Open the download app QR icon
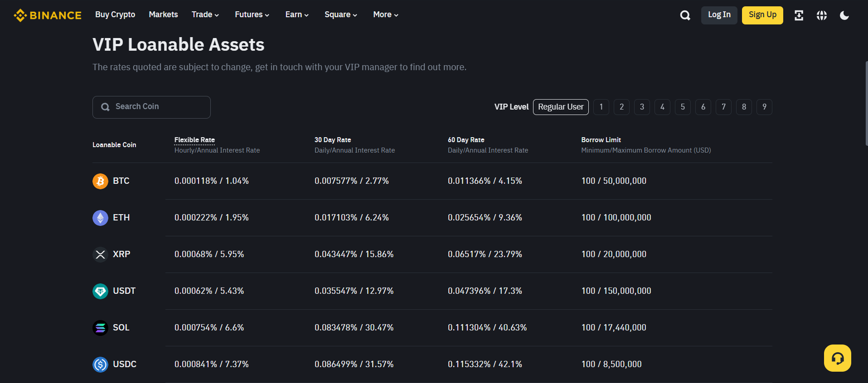Viewport: 868px width, 383px height. [799, 15]
